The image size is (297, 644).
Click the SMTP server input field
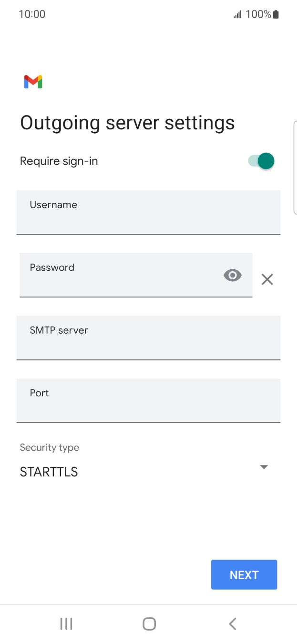148,338
